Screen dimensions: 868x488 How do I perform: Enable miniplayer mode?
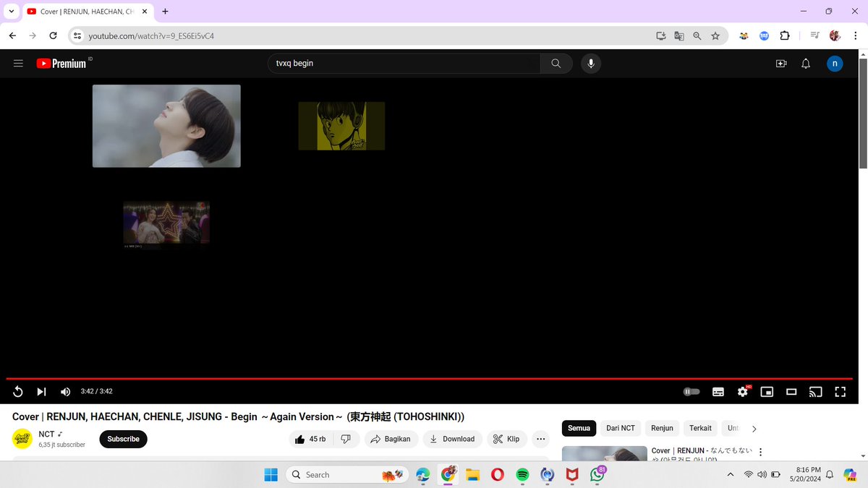(x=767, y=391)
